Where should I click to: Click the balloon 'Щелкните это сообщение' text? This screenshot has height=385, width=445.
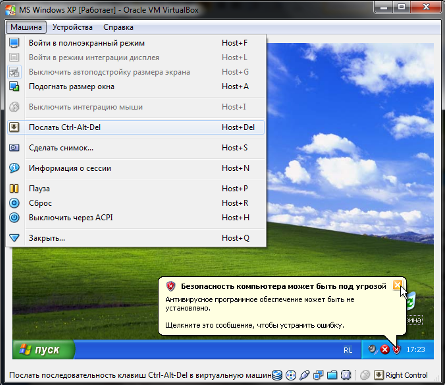click(255, 325)
